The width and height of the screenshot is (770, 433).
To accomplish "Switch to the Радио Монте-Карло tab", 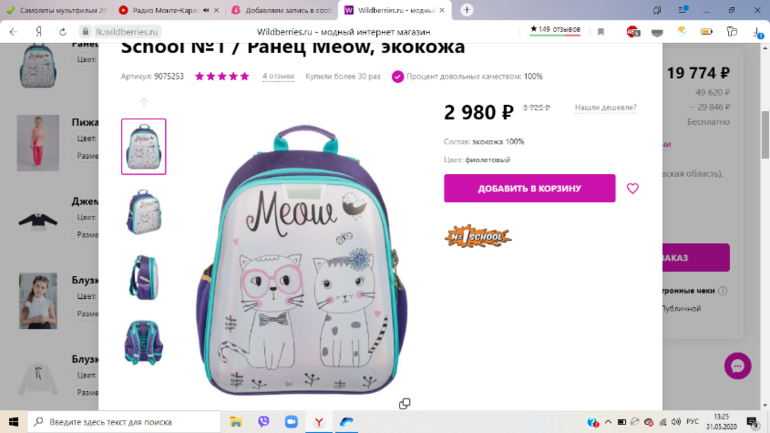I will 164,10.
